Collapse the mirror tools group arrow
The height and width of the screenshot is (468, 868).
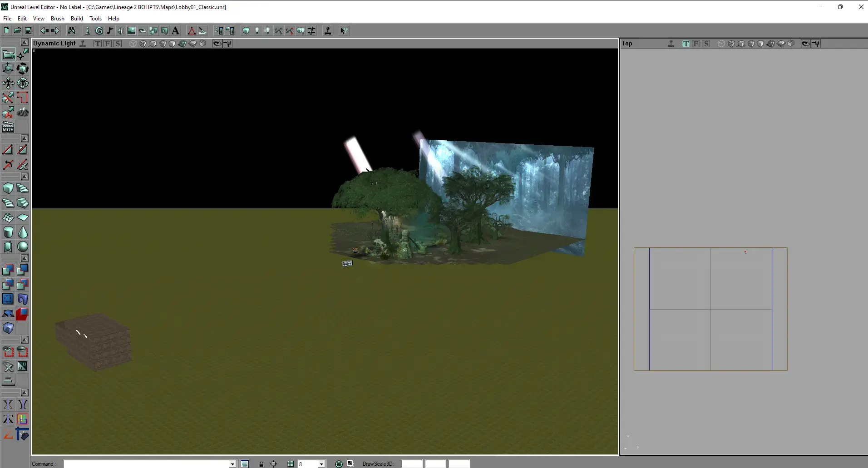click(x=25, y=393)
